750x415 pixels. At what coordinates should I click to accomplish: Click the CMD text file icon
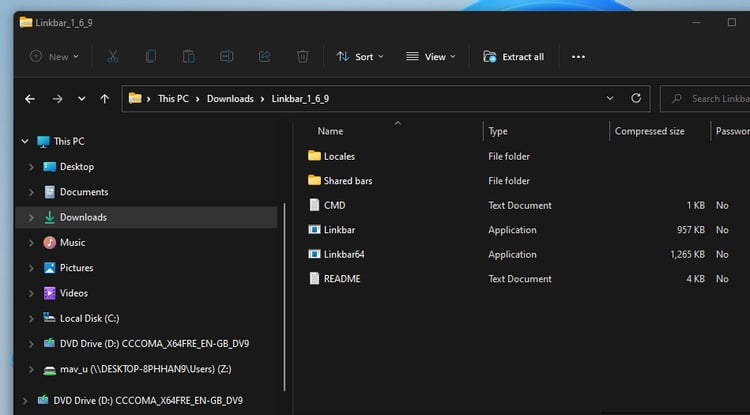pos(314,205)
